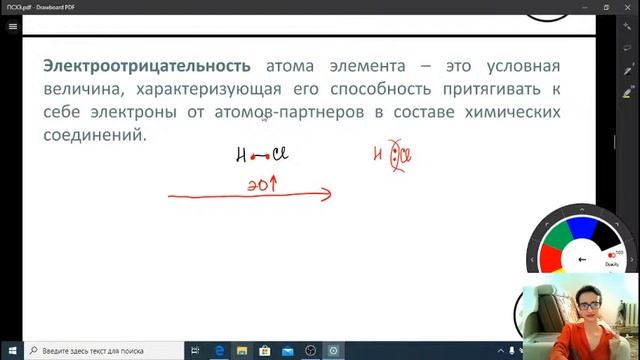Click the taskbar search box
This screenshot has height=360, width=640.
coord(104,351)
